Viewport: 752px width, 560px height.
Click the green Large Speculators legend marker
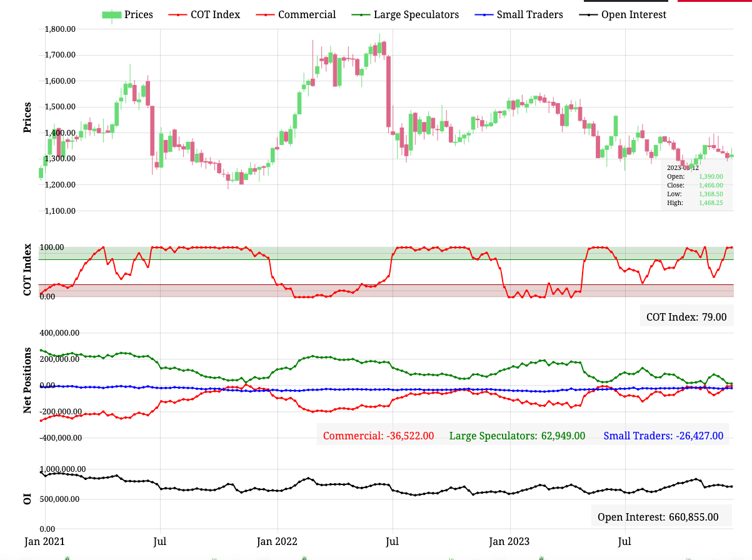[x=361, y=14]
